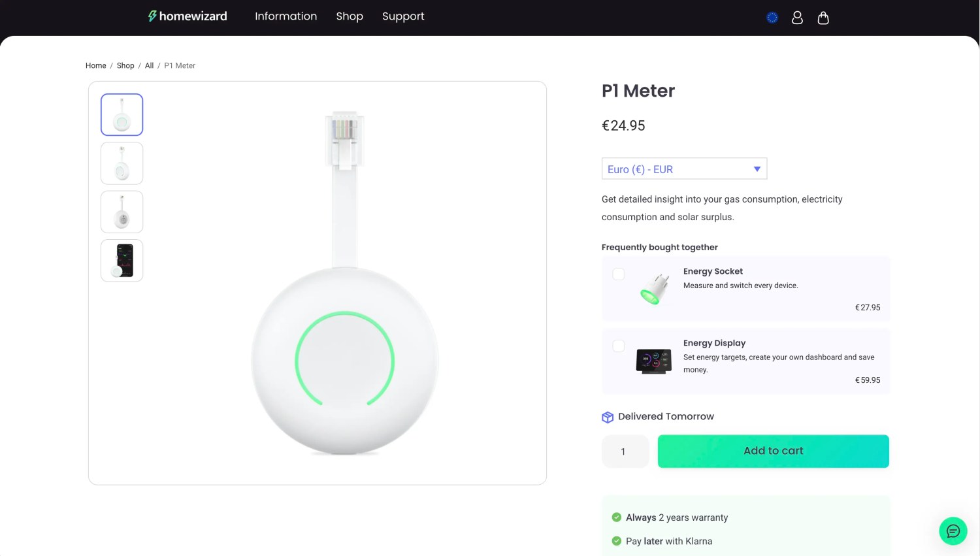Click the currency selector arrow
The image size is (980, 556).
[757, 169]
